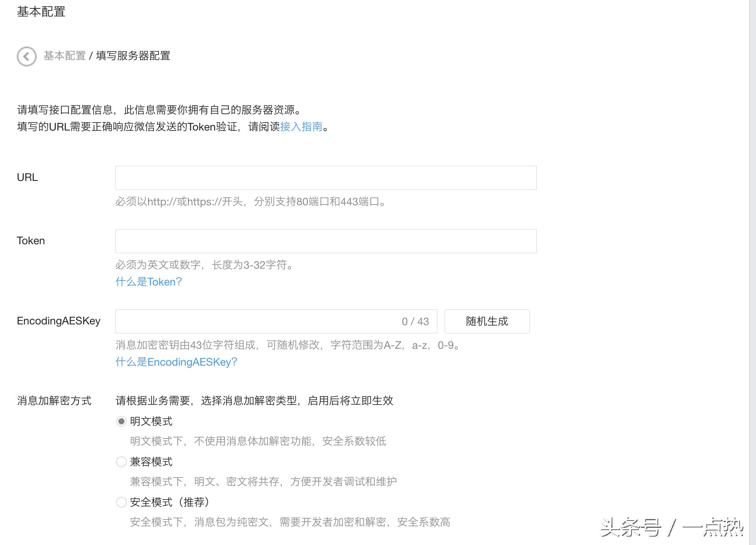Click the Token field label
Screen dimensions: 756x545
(31, 241)
